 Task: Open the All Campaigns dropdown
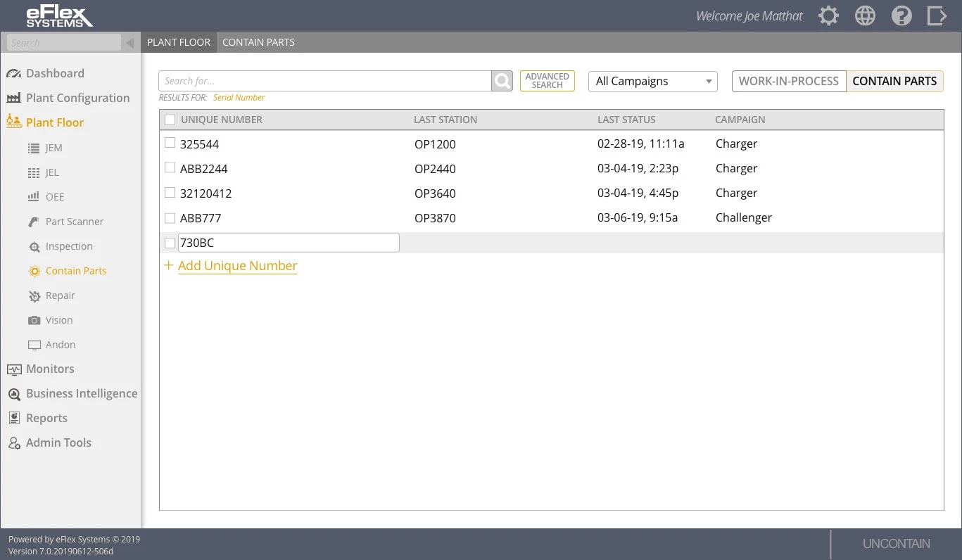[x=652, y=82]
